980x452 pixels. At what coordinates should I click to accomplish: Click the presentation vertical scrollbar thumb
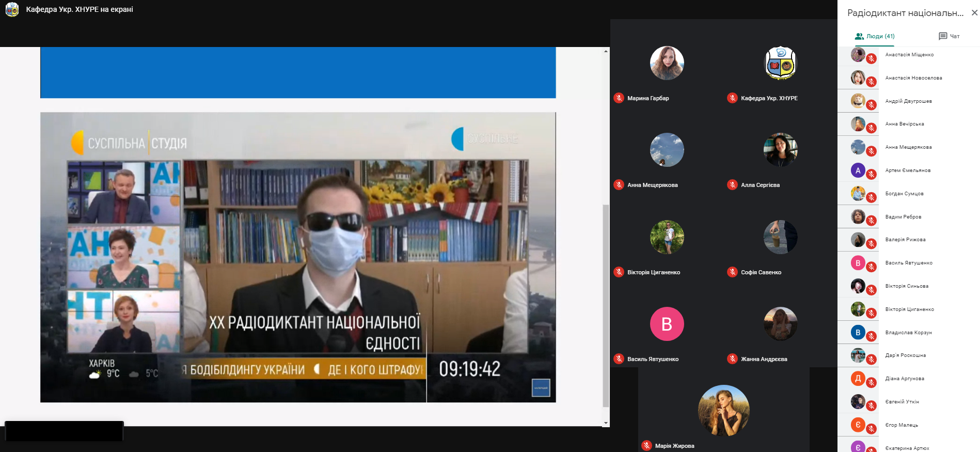606,305
